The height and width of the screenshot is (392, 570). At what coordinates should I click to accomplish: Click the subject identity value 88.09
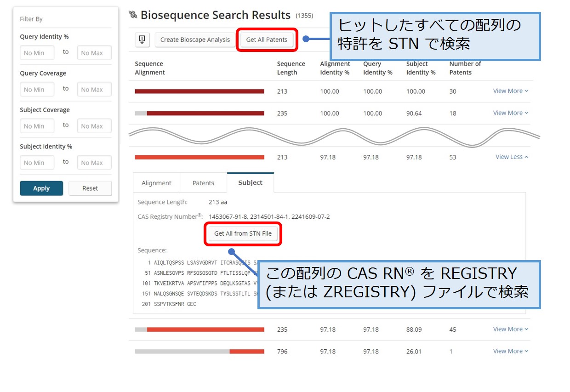414,330
